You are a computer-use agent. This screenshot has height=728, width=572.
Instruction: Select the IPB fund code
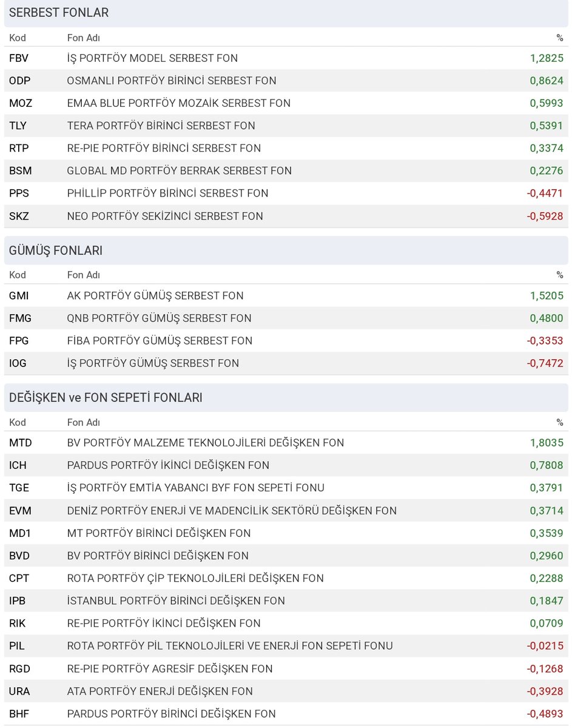(18, 601)
